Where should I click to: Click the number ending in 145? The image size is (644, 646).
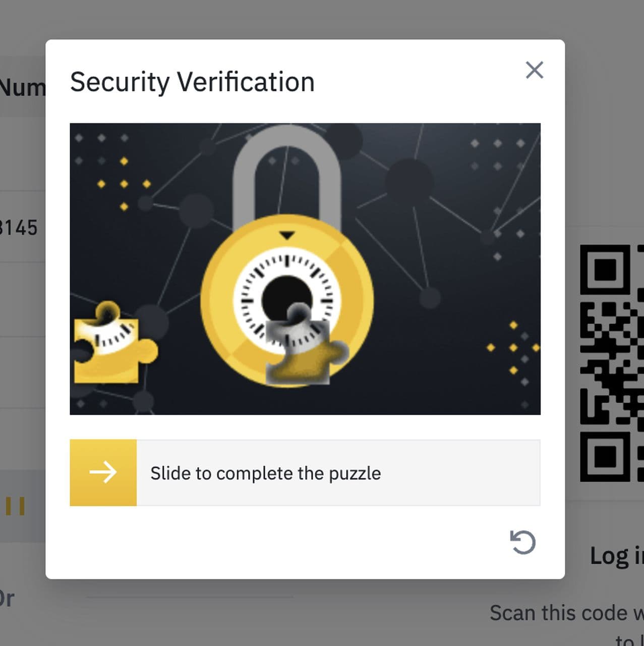[19, 228]
